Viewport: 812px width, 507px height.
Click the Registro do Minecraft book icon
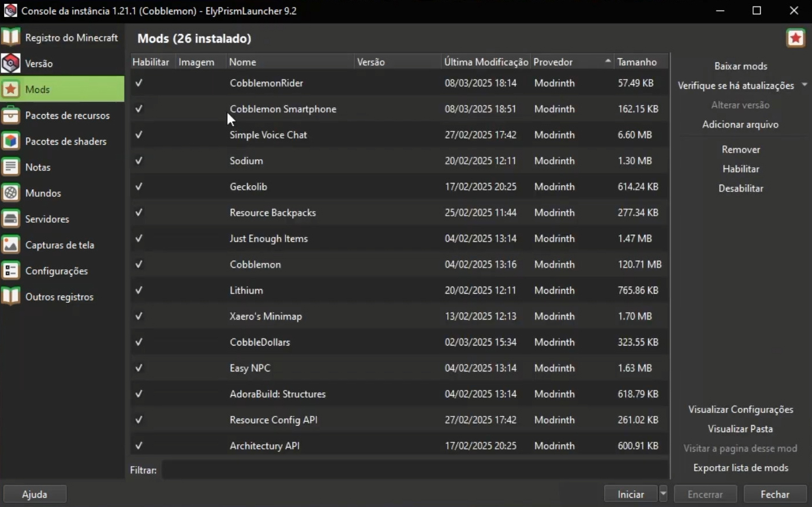tap(10, 37)
